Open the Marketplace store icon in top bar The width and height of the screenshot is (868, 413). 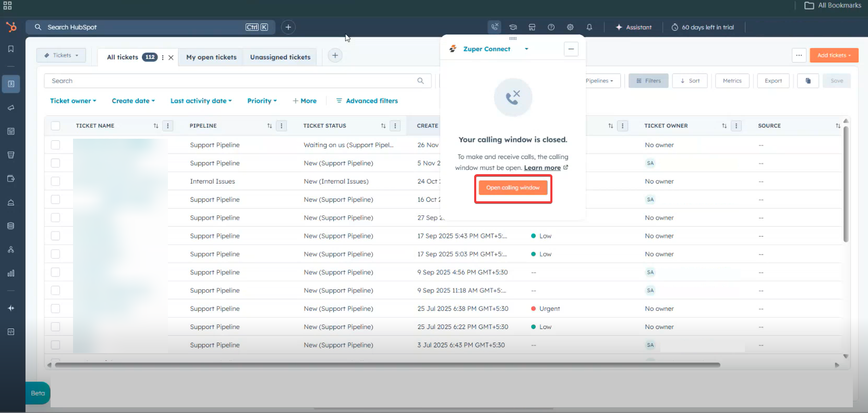coord(532,27)
